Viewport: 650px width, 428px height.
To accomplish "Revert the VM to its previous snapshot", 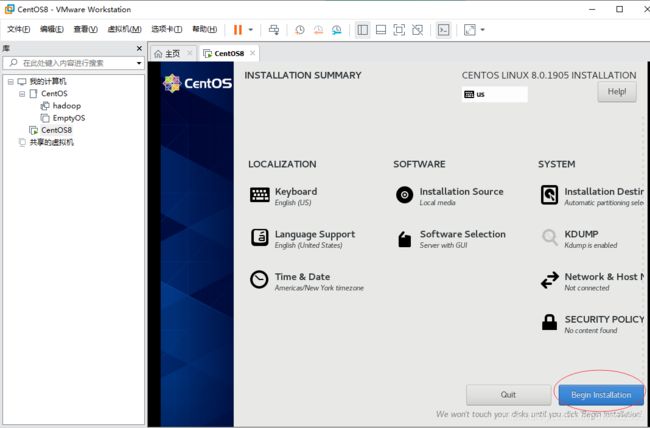I will point(318,30).
